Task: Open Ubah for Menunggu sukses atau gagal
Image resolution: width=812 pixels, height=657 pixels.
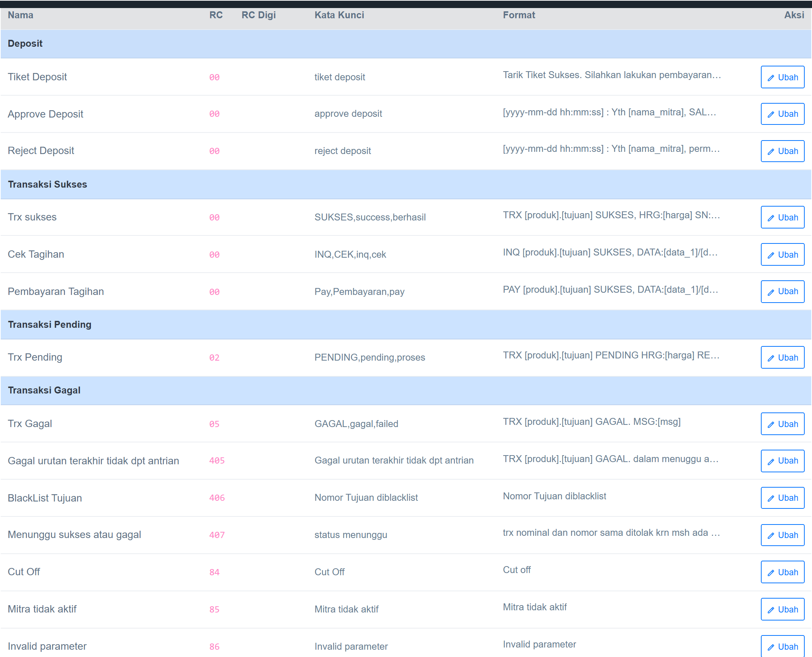Action: coord(782,535)
